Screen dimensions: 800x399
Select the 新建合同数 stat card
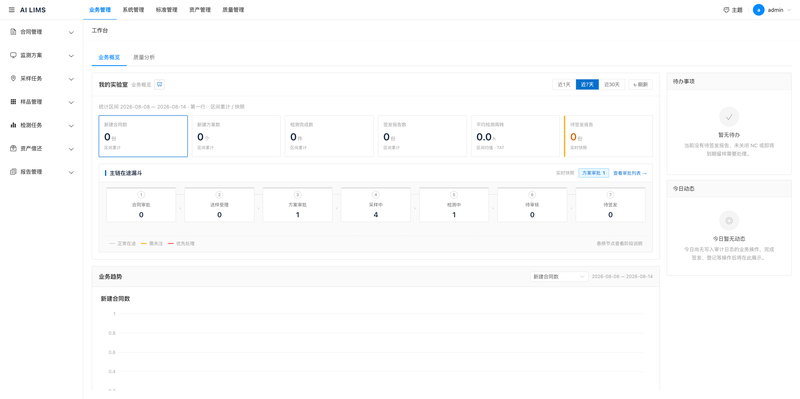(143, 136)
